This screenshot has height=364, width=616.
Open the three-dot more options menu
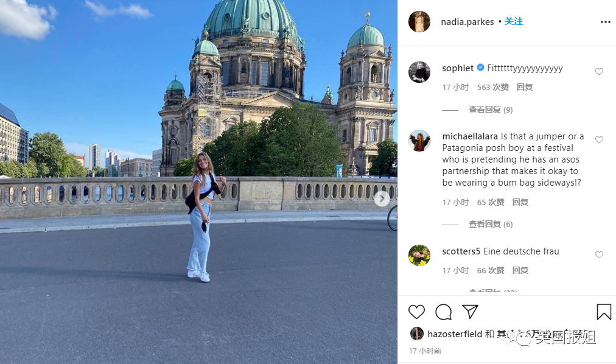point(606,22)
